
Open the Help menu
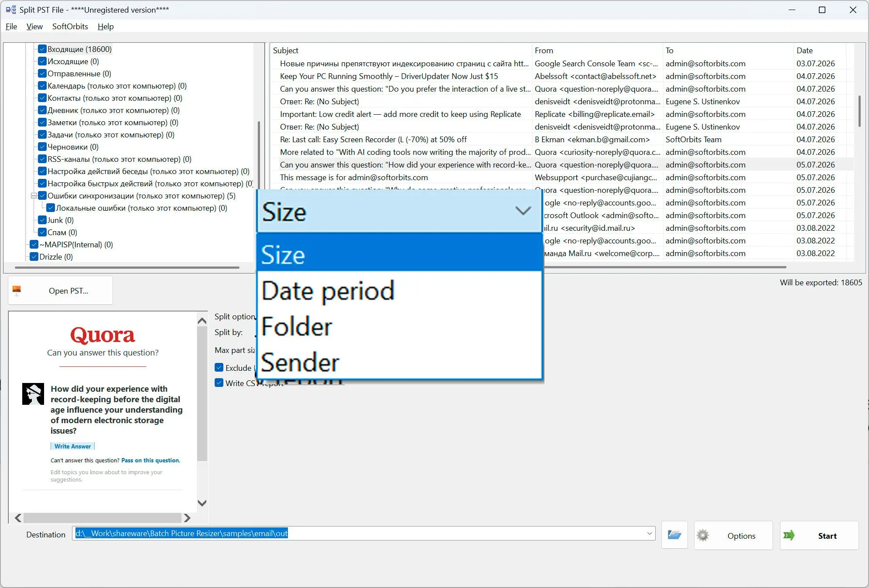(x=106, y=26)
